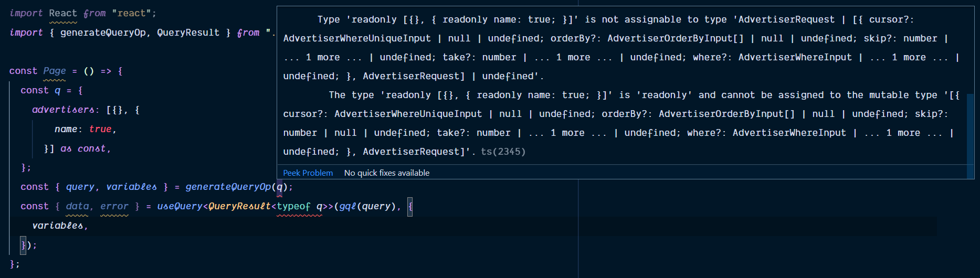Click the ts(2345) error code

tap(503, 152)
